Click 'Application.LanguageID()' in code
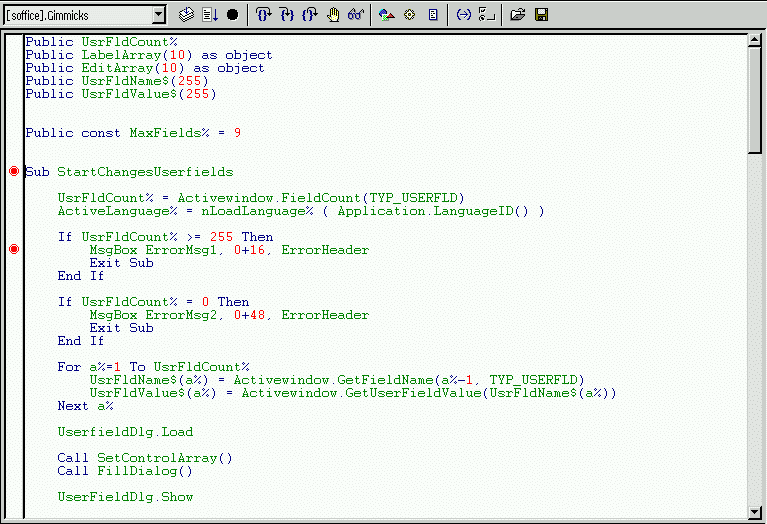Image resolution: width=767 pixels, height=524 pixels. tap(433, 211)
